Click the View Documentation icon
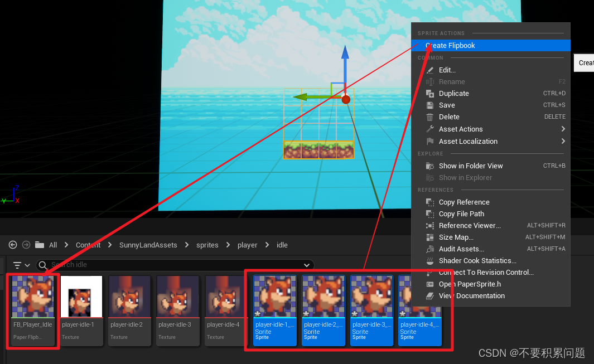Viewport: 594px width, 364px height. pos(429,296)
